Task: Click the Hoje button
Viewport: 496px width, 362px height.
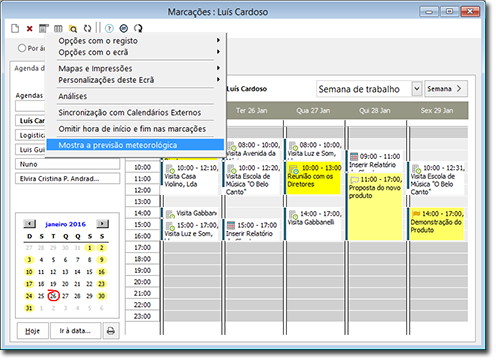Action: point(33,331)
